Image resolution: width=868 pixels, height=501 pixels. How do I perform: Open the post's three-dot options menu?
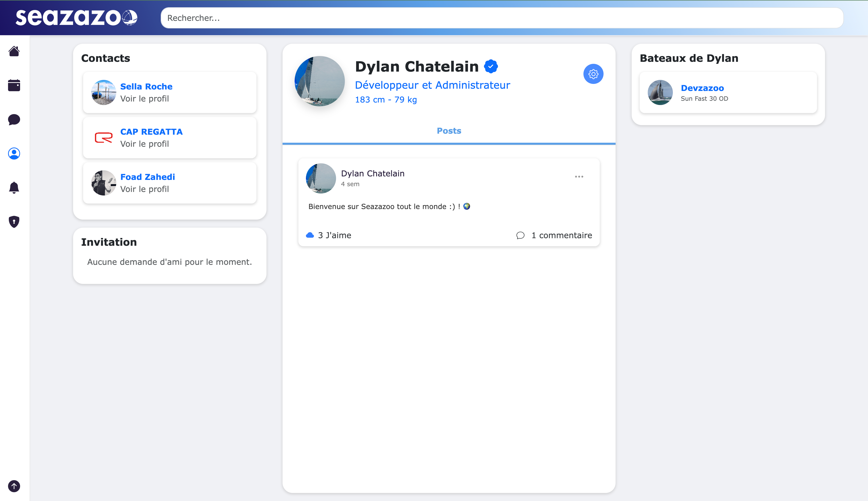click(x=579, y=177)
